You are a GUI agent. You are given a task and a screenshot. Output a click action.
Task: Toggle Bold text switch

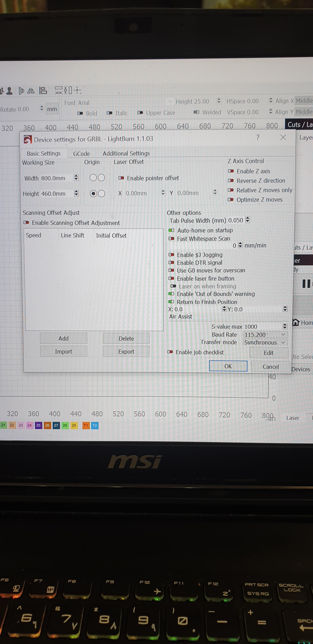click(80, 113)
